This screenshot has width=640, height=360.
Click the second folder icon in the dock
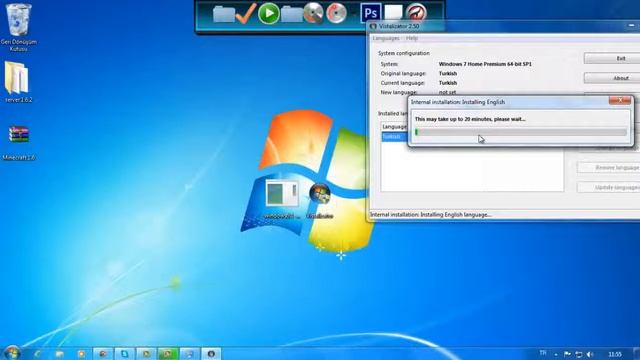pyautogui.click(x=291, y=15)
